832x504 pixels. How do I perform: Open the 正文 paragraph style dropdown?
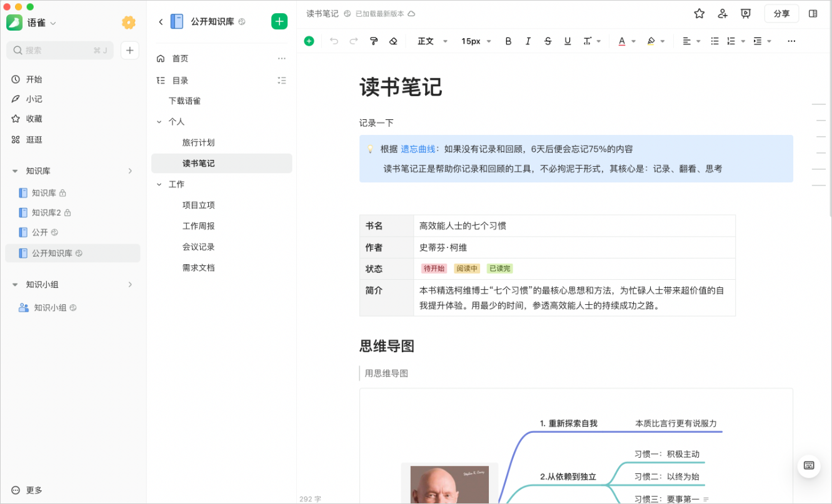pos(433,41)
